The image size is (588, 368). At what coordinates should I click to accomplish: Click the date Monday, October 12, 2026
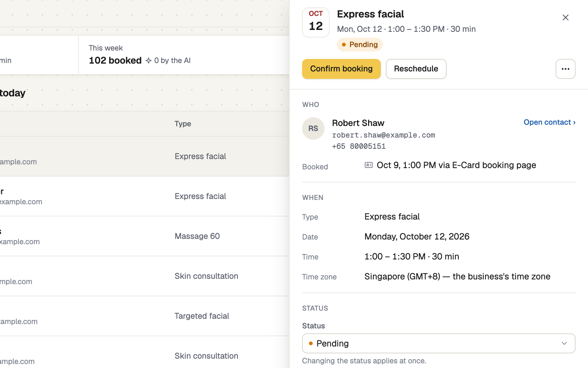pos(417,237)
